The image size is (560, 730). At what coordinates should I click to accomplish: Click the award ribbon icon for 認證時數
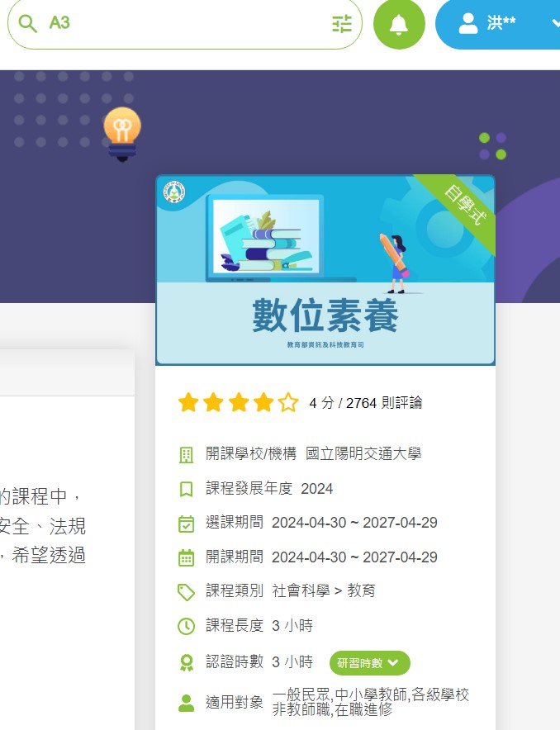click(187, 662)
